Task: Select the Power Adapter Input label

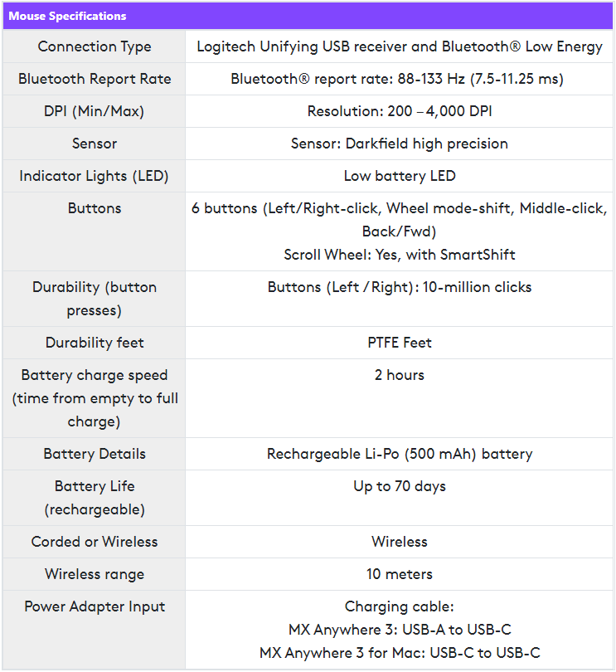Action: (x=95, y=606)
